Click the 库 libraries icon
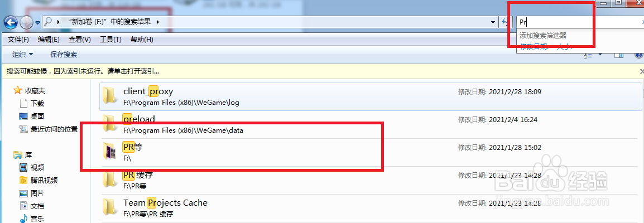 pyautogui.click(x=18, y=155)
